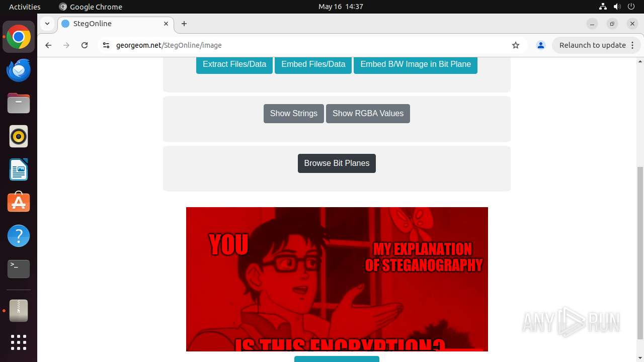Open Google Chrome from the dock
644x362 pixels.
coord(19,37)
